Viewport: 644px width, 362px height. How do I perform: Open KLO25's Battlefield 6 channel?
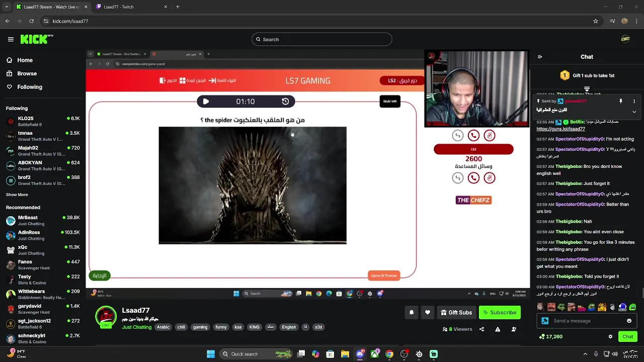tap(43, 121)
